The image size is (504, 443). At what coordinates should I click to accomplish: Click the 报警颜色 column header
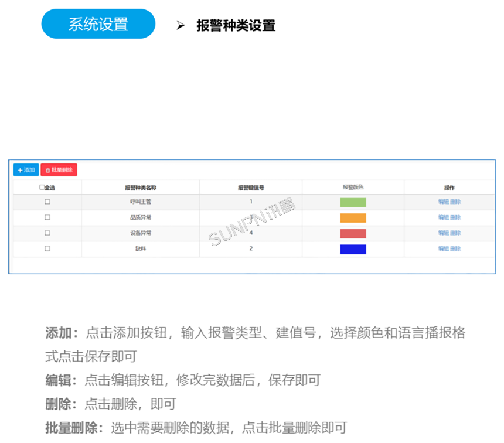[x=353, y=187]
